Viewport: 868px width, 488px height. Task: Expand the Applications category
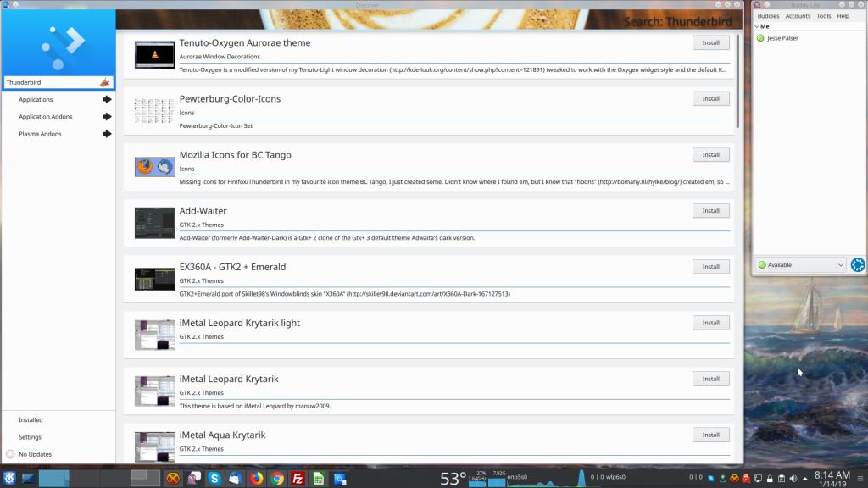[107, 100]
